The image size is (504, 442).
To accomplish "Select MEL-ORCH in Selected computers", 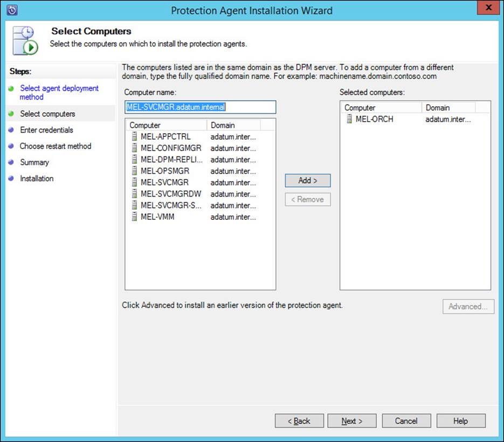I will tap(374, 119).
